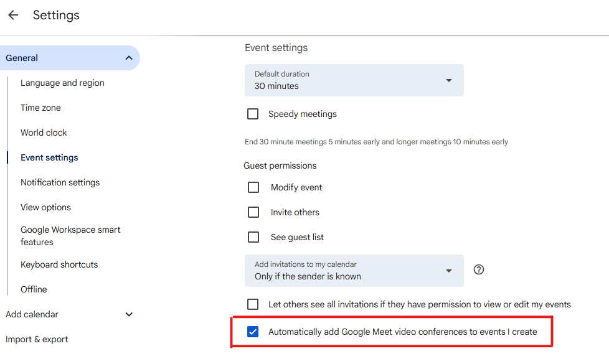This screenshot has height=364, width=609.
Task: Collapse the General section chevron
Action: point(129,58)
